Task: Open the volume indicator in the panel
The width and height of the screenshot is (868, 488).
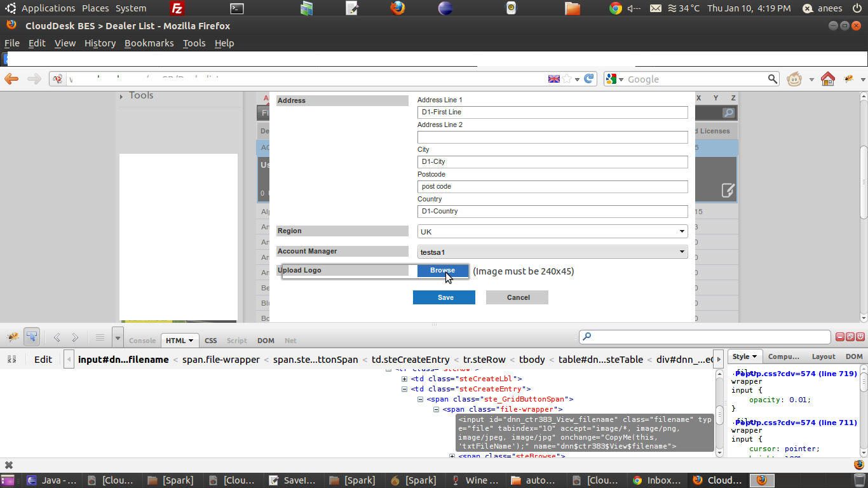Action: tap(634, 8)
